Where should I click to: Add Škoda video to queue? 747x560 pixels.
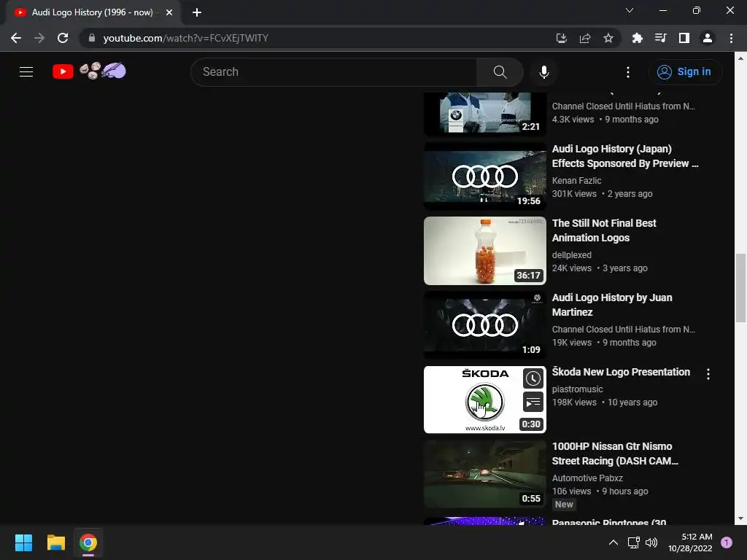(x=533, y=402)
